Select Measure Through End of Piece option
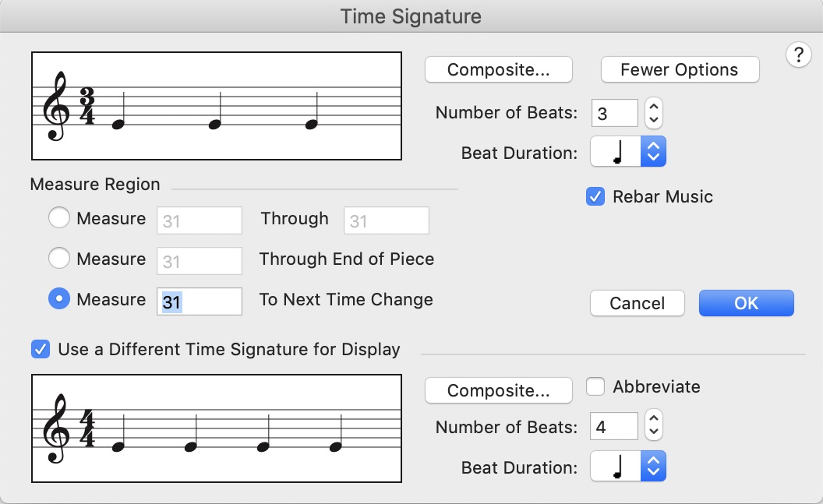Viewport: 823px width, 504px height. point(60,259)
